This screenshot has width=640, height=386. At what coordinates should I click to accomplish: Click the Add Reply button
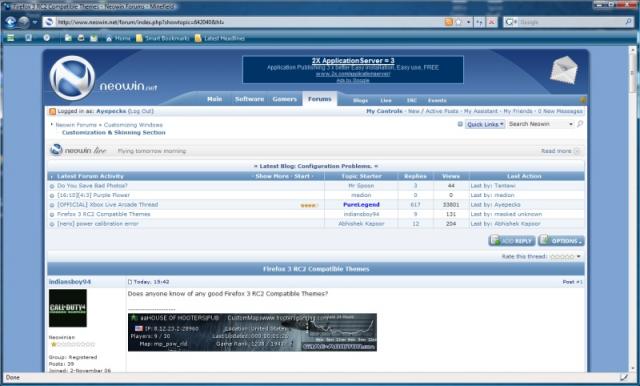(x=512, y=241)
